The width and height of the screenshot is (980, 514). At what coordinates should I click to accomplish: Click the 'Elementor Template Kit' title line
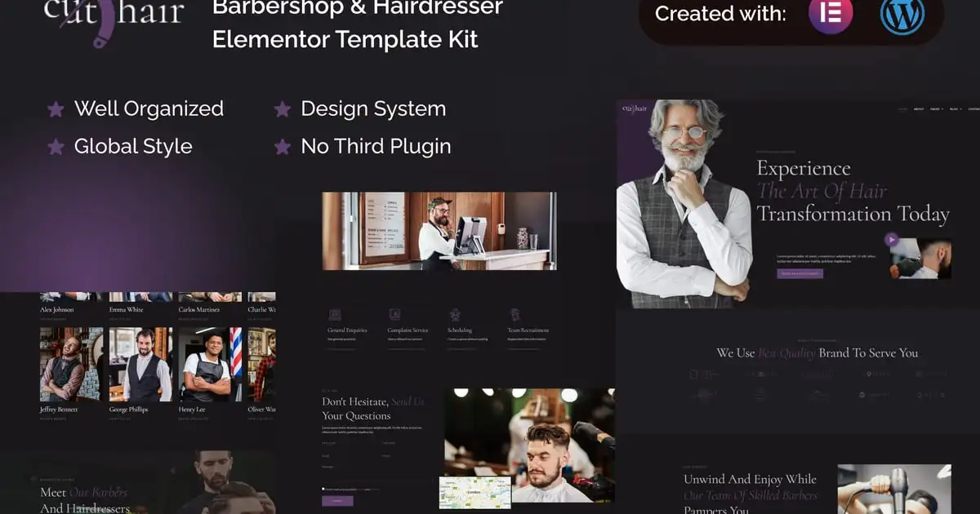point(345,39)
